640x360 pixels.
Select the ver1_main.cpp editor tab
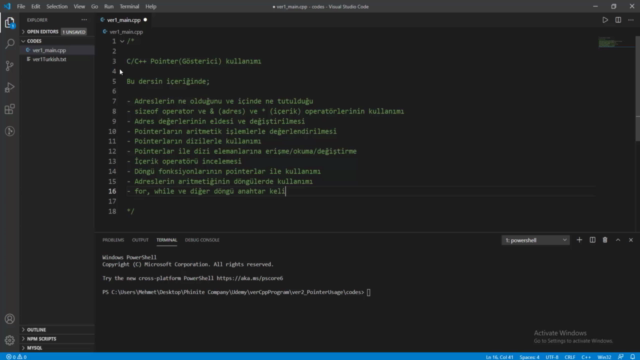(x=123, y=20)
